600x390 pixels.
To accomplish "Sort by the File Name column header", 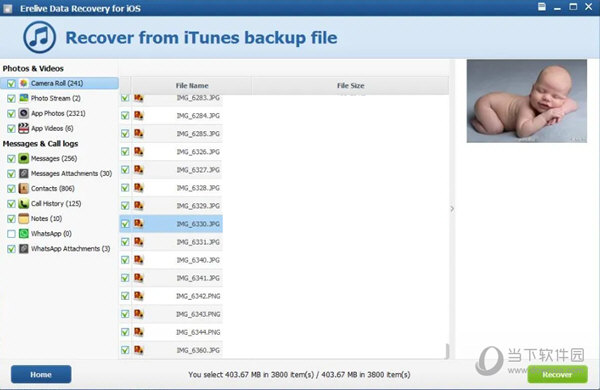I will (192, 86).
